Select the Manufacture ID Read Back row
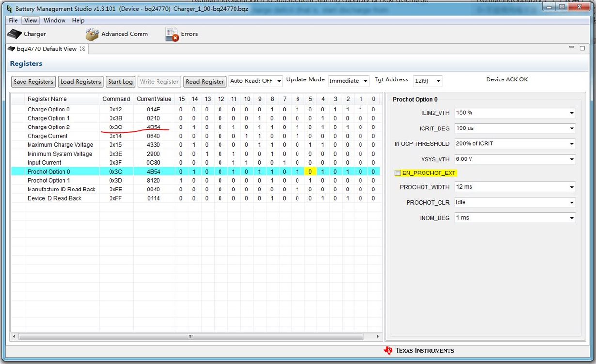 (x=196, y=190)
